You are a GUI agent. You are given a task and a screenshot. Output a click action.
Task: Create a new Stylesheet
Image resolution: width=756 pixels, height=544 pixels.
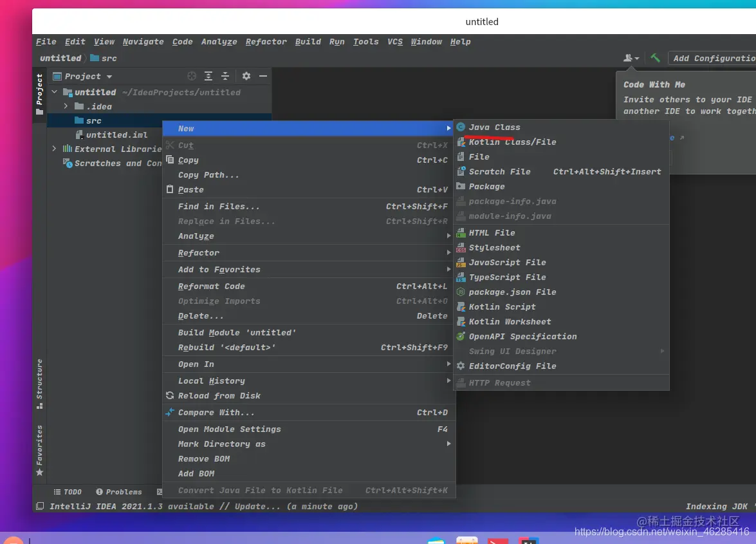click(561, 248)
